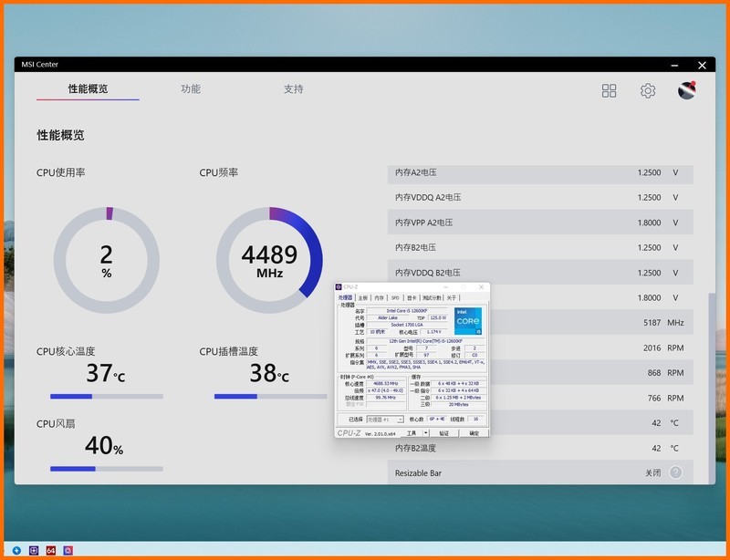Open the blue lightning taskbar icon

pos(16,551)
